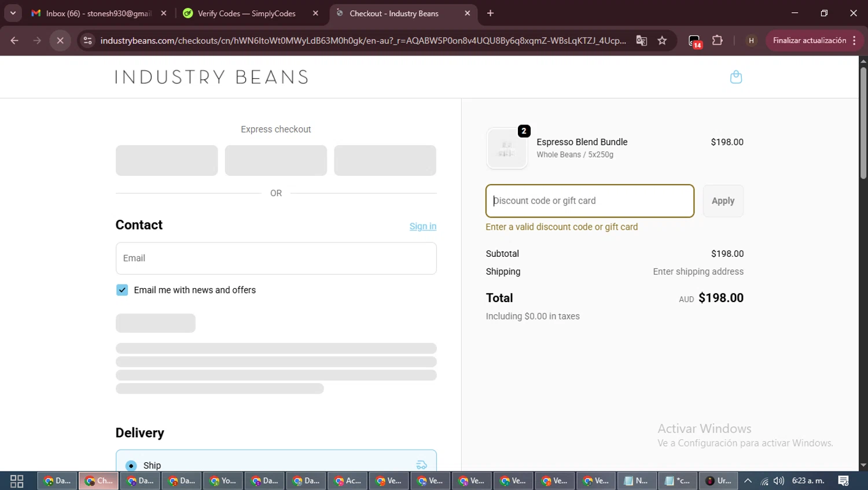Click the Enter shipping address text
The width and height of the screenshot is (868, 490).
coord(698,271)
